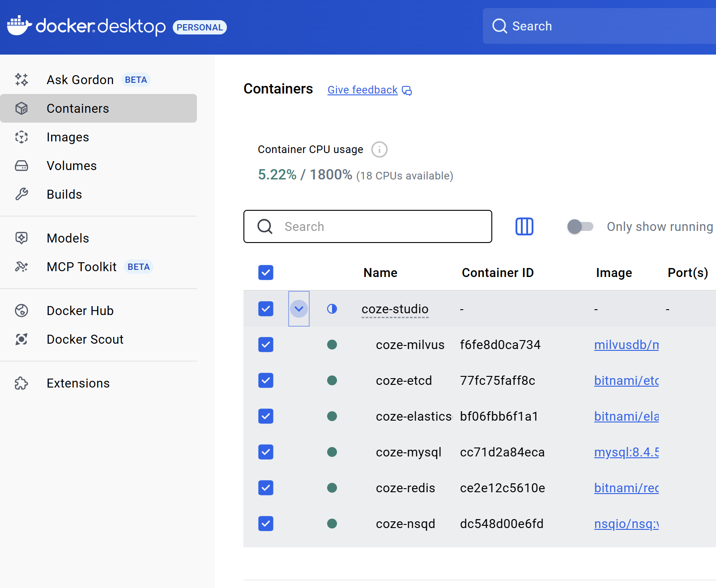
Task: Click the Container ID column header
Action: (498, 273)
